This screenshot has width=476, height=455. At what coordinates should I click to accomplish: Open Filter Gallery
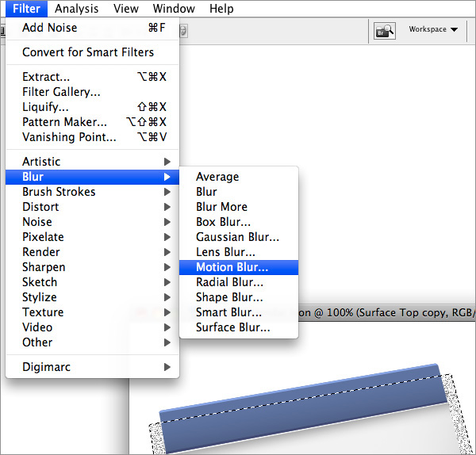pos(92,92)
